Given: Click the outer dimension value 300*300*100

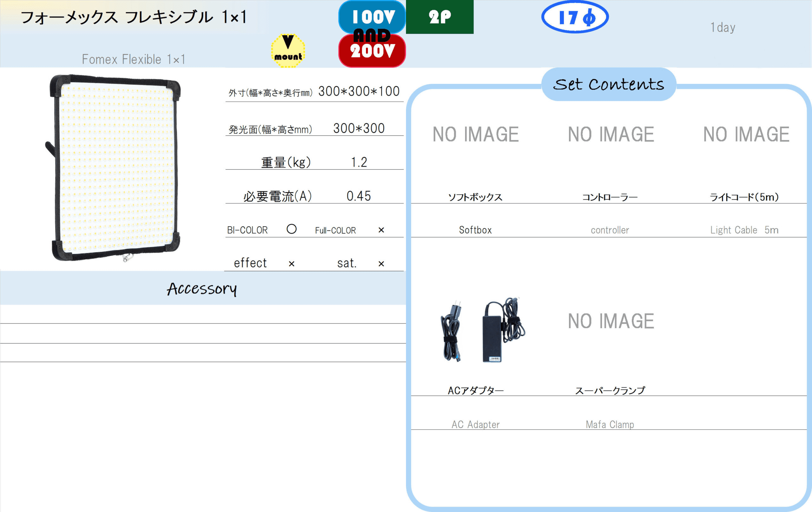Looking at the screenshot, I should point(359,91).
